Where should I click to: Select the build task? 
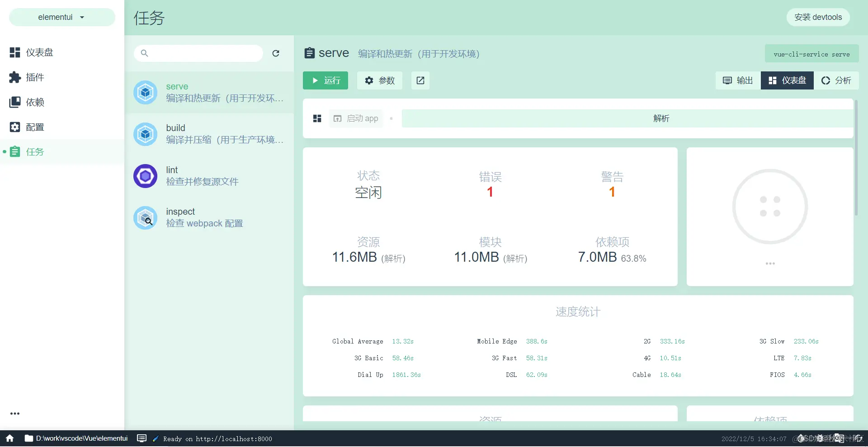tap(209, 134)
